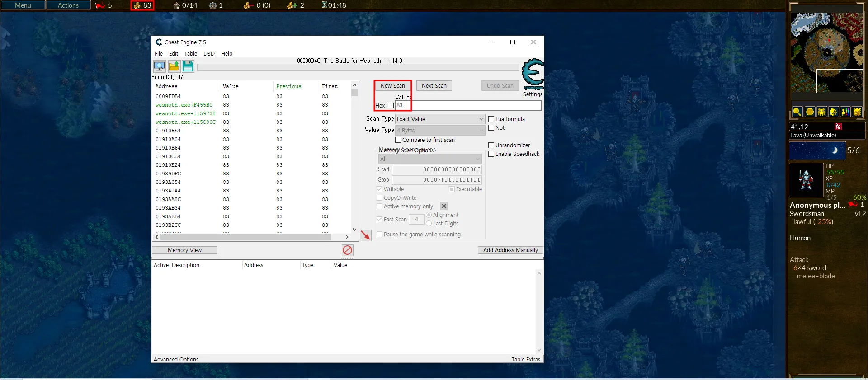Toggle the Executable checkbox

click(452, 189)
